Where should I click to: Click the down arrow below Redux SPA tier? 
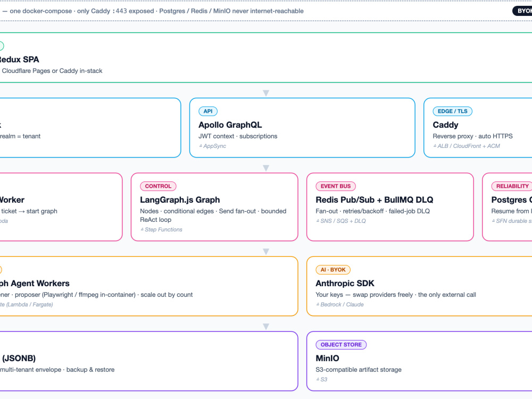click(266, 93)
